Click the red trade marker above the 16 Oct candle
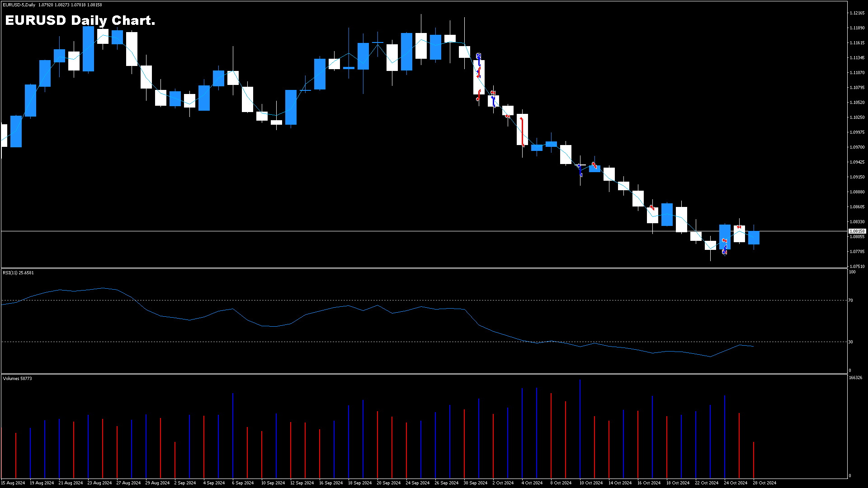The height and width of the screenshot is (488, 868). 652,207
